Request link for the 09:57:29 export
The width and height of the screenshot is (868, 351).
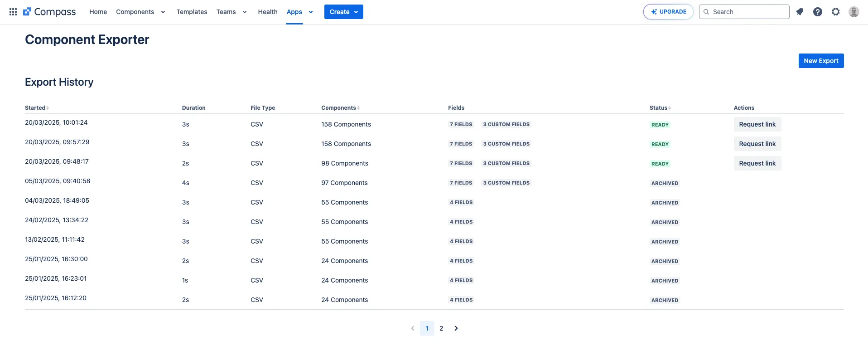(757, 144)
